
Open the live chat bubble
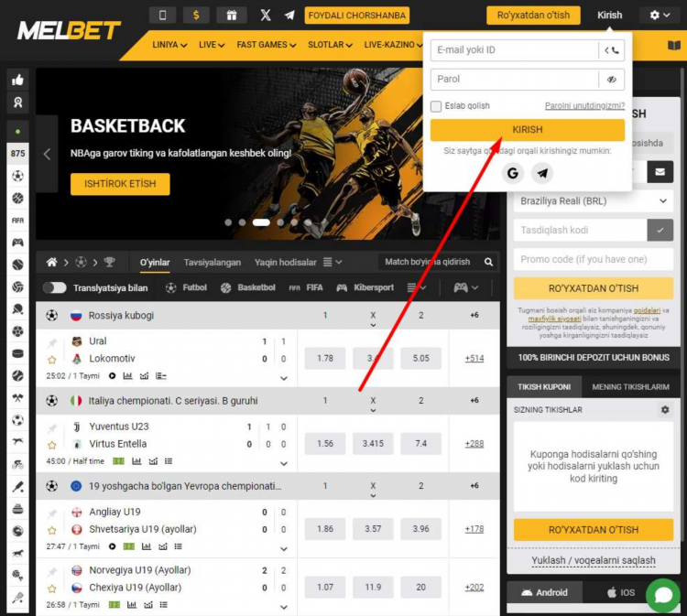663,596
